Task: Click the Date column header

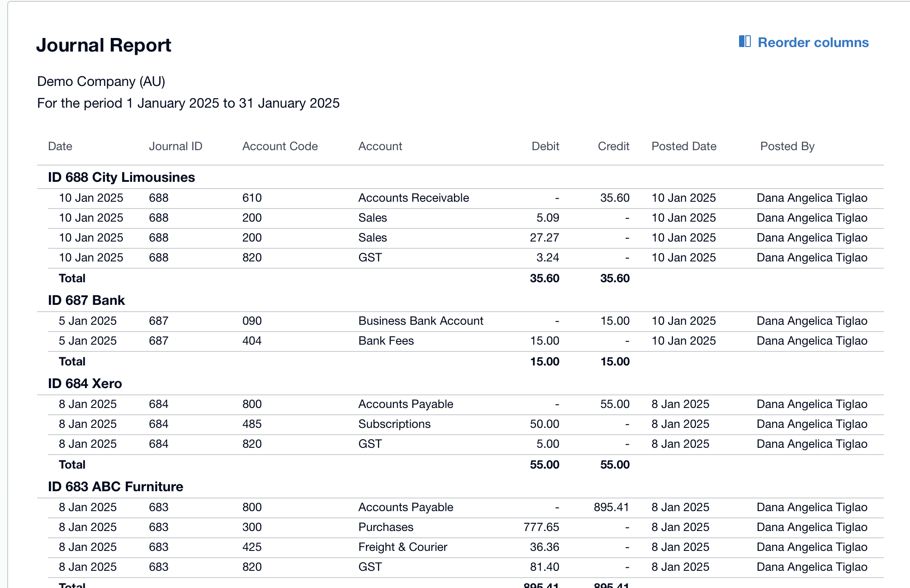Action: [x=60, y=146]
